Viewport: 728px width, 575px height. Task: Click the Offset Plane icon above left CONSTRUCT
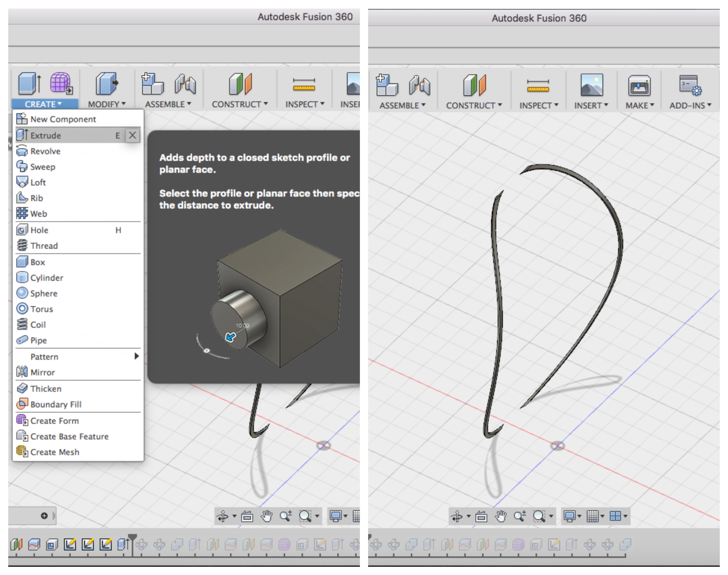[x=240, y=84]
